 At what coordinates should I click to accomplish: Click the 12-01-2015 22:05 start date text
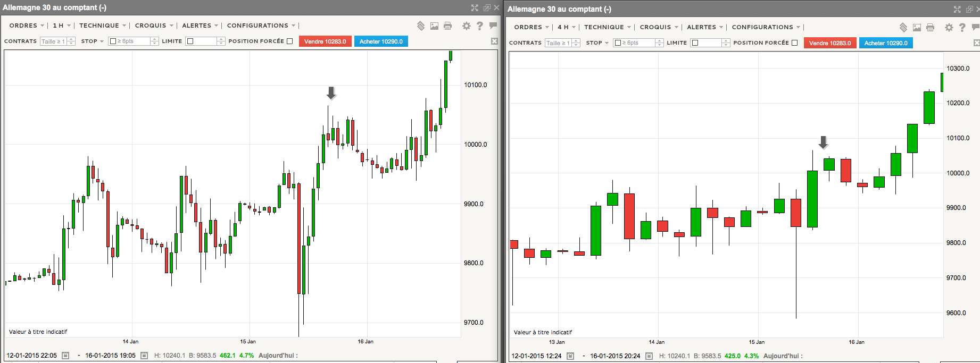point(31,356)
